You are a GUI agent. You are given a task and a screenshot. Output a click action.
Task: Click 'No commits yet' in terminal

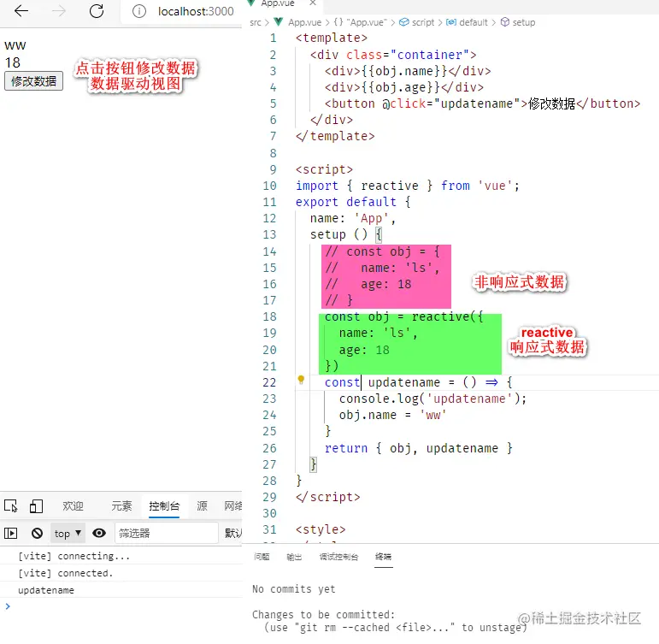(294, 589)
